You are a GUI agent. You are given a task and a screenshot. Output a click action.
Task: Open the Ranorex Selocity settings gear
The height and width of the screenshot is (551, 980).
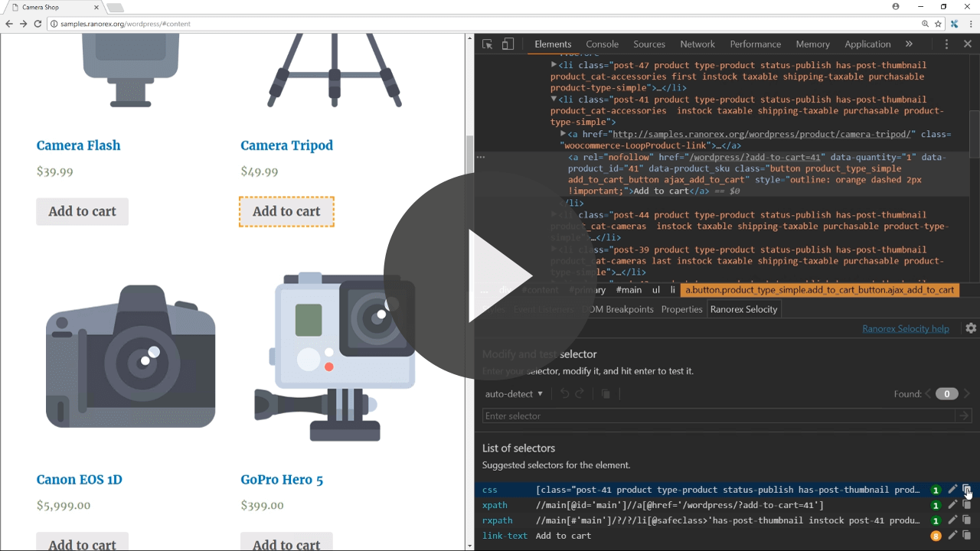coord(971,328)
